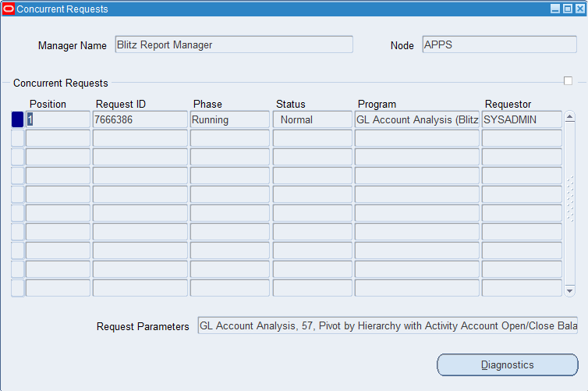The height and width of the screenshot is (391, 588).
Task: Minimize the Concurrent Requests window
Action: [x=555, y=9]
